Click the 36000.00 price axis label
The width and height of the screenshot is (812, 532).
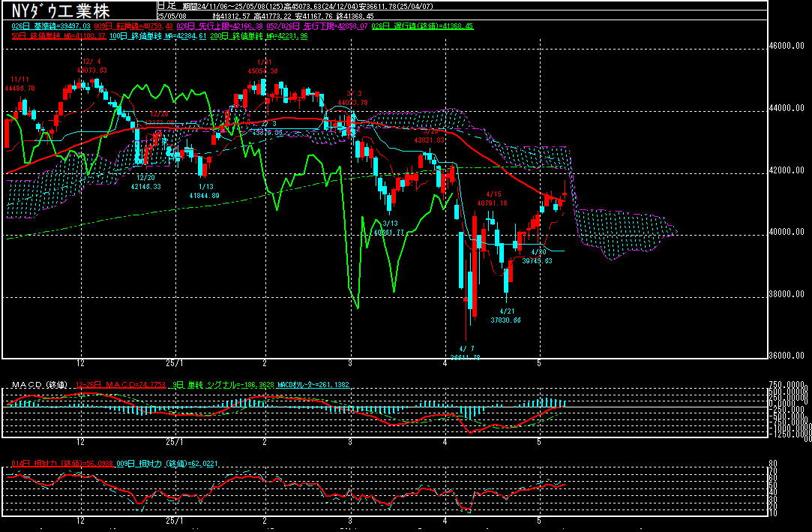coord(787,356)
